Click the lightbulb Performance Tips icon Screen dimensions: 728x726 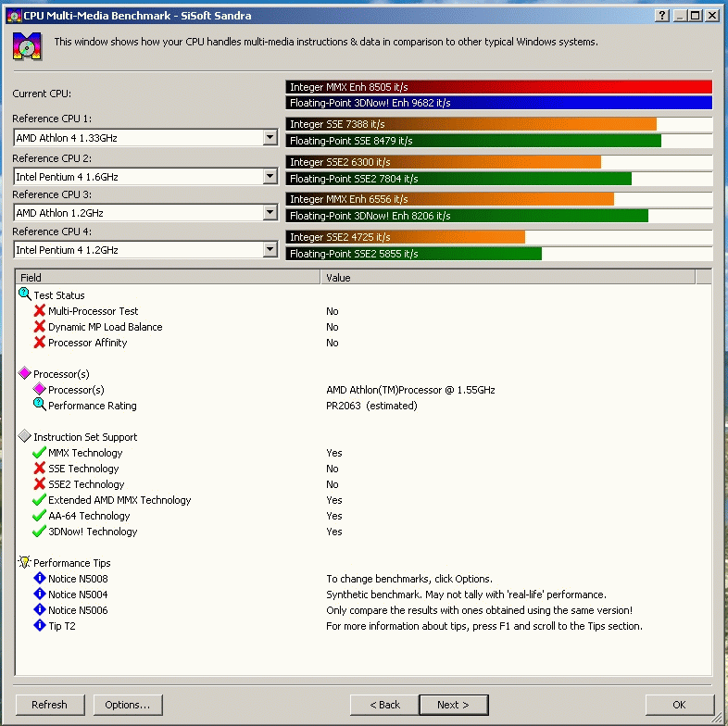tap(25, 562)
